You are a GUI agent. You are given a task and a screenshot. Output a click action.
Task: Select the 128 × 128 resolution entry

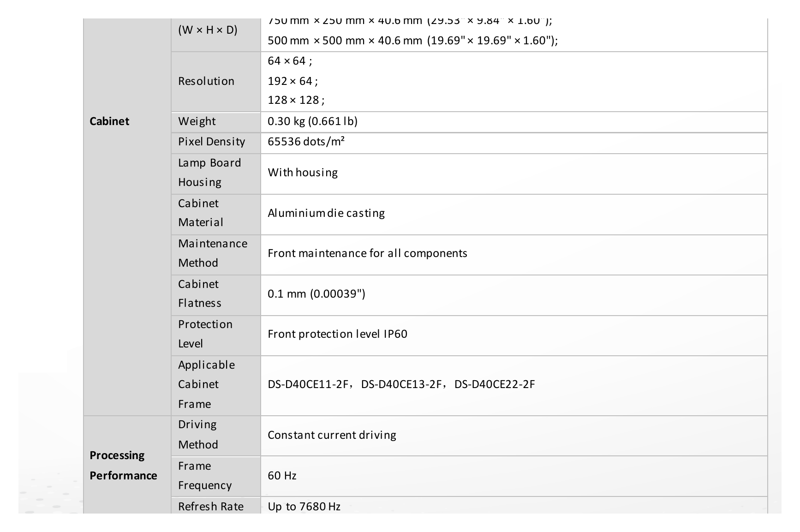(296, 100)
